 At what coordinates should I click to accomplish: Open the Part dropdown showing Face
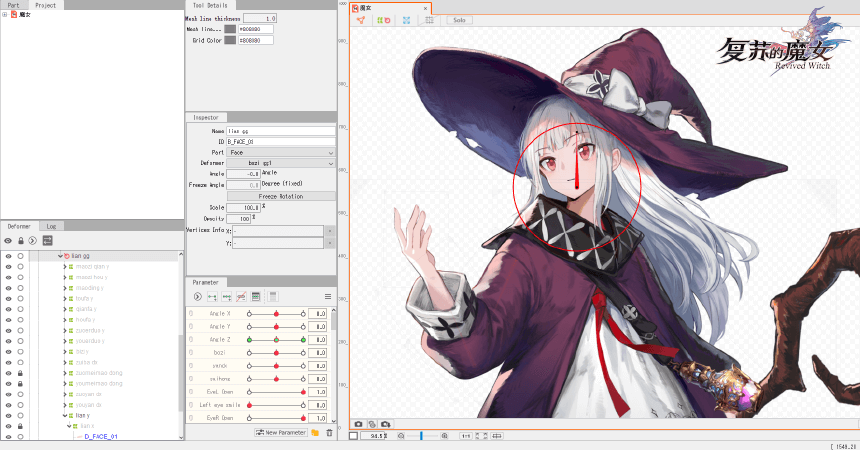[x=281, y=153]
